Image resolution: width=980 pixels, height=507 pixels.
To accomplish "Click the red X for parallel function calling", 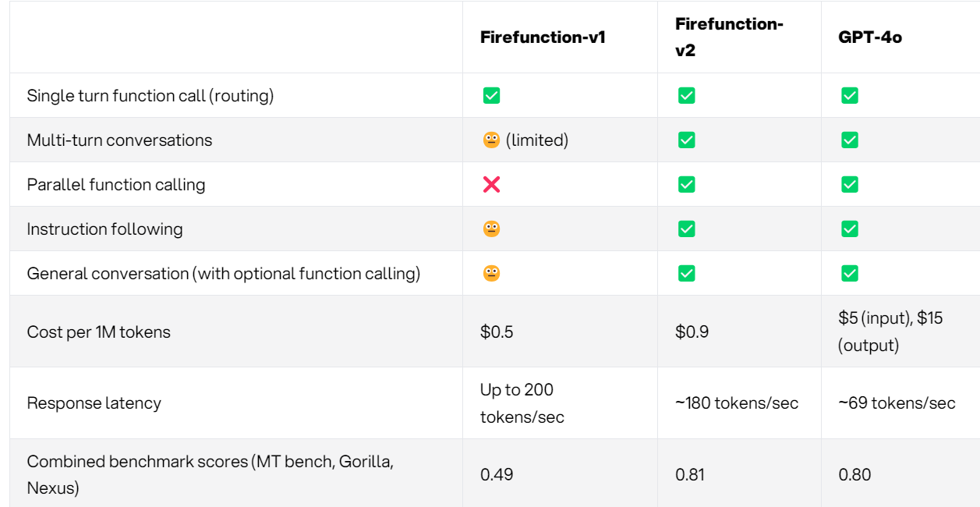I will [491, 185].
